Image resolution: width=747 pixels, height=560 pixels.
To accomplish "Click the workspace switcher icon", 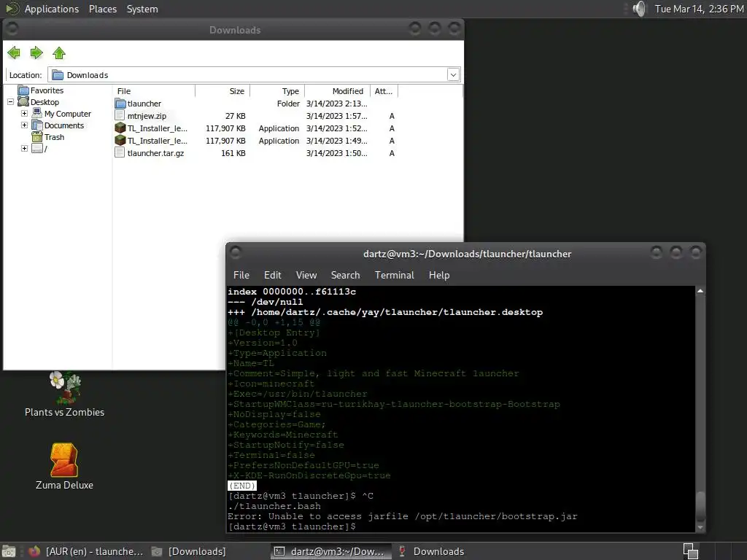I will pos(690,551).
